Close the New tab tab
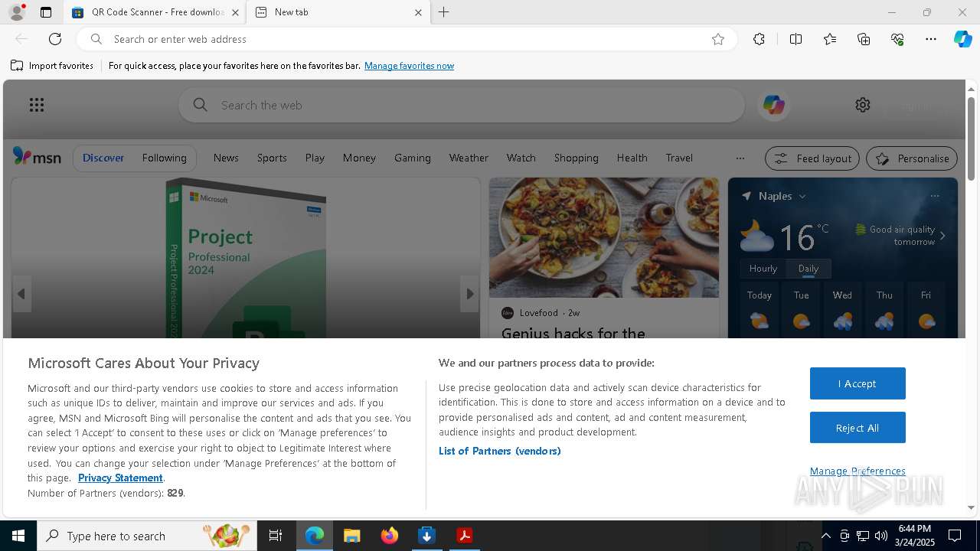The height and width of the screenshot is (551, 980). point(418,12)
